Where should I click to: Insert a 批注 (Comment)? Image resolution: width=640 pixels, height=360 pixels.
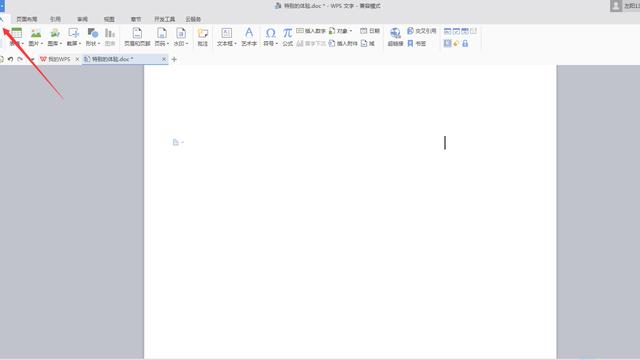pyautogui.click(x=203, y=37)
